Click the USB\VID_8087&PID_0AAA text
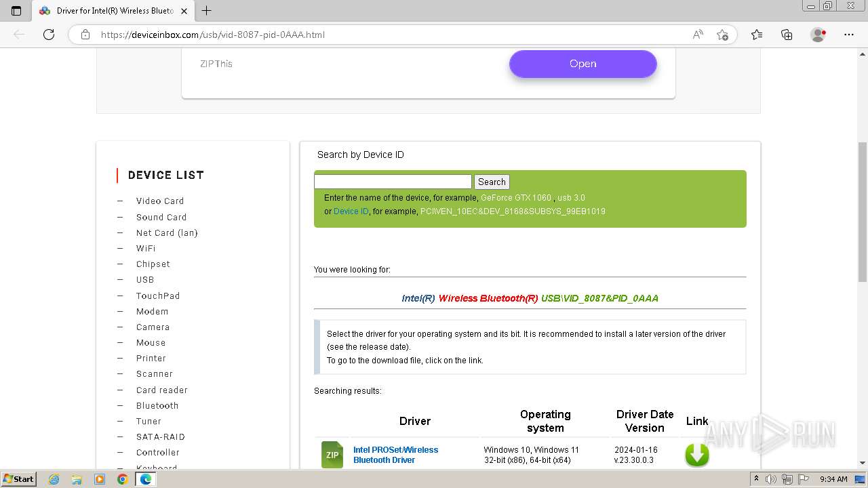 (x=599, y=298)
